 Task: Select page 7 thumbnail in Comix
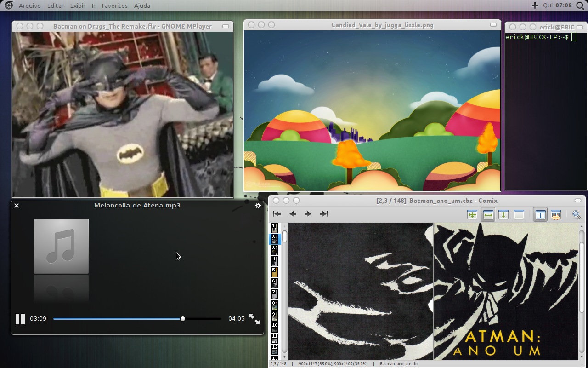point(275,294)
